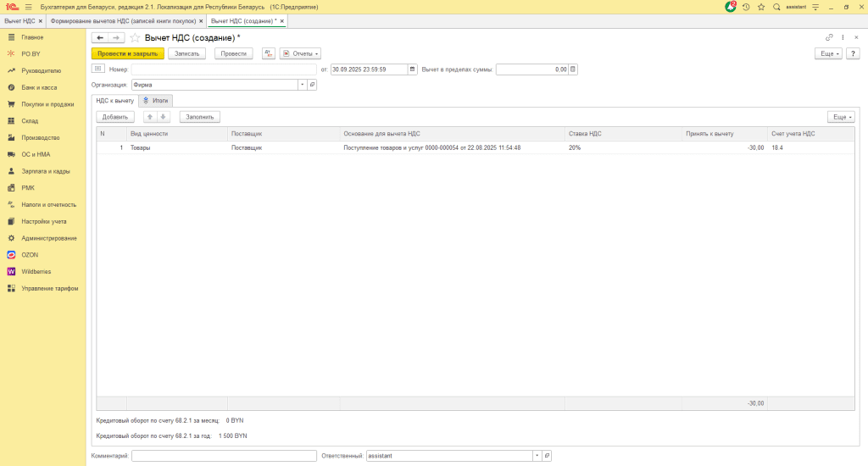Click the help question mark button
This screenshot has width=868, height=466.
click(x=853, y=53)
